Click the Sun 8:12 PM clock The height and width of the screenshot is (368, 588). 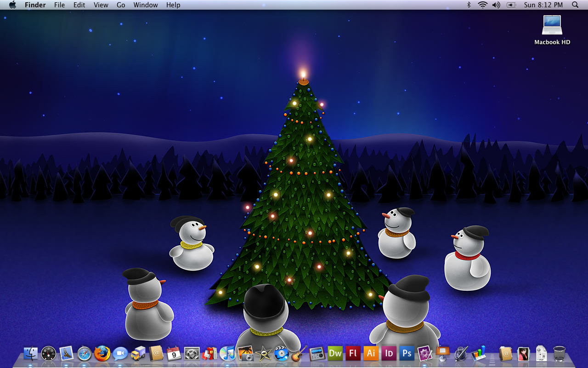[x=543, y=5]
